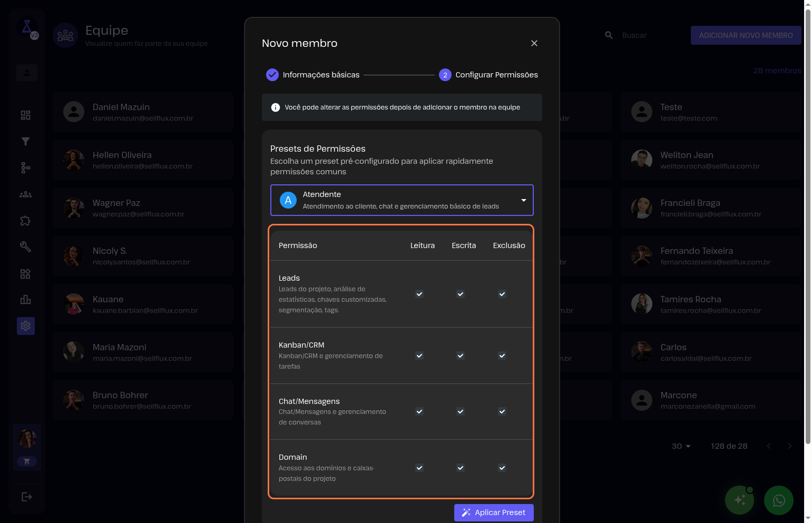Click the Buscar search field
Screen dimensions: 812x523
pos(648,35)
